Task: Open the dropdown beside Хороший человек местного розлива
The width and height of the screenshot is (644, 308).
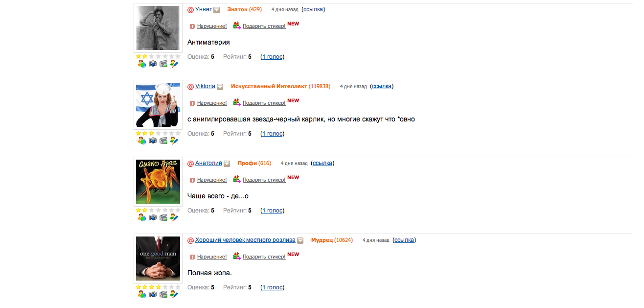Action: coord(300,240)
